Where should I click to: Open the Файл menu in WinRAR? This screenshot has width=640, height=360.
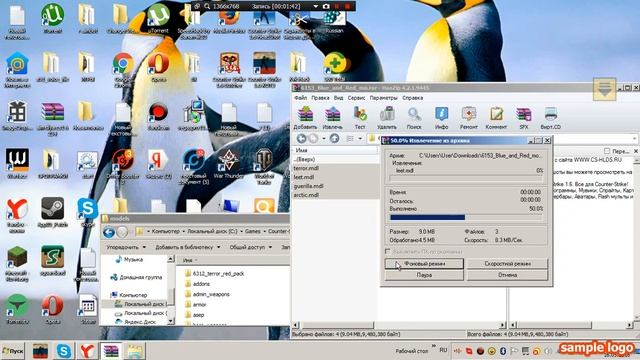pos(300,98)
